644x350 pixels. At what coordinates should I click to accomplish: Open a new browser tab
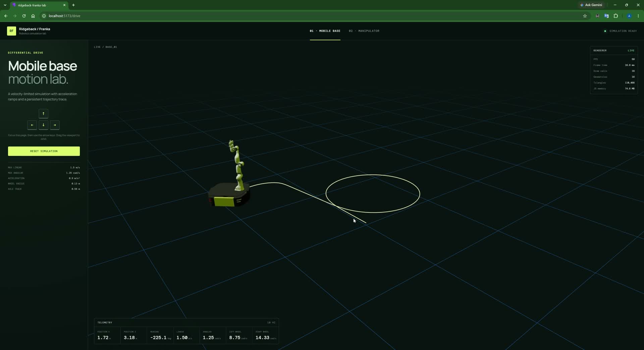click(73, 5)
